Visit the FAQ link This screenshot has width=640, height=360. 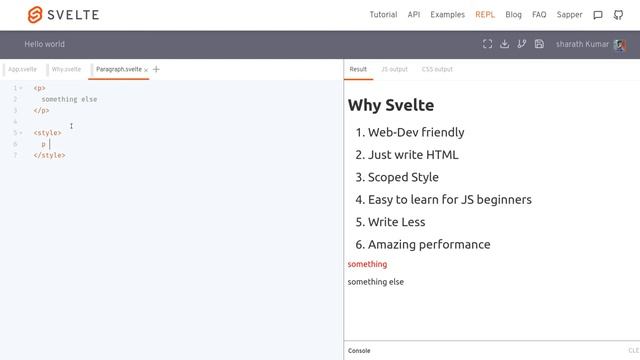pos(539,15)
